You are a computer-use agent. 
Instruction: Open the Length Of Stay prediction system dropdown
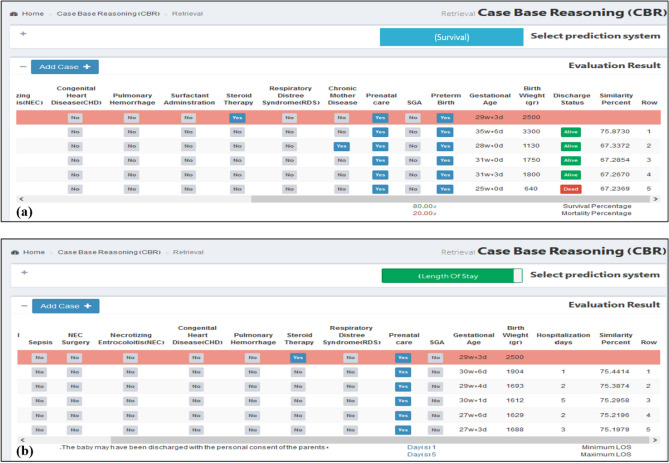click(451, 276)
